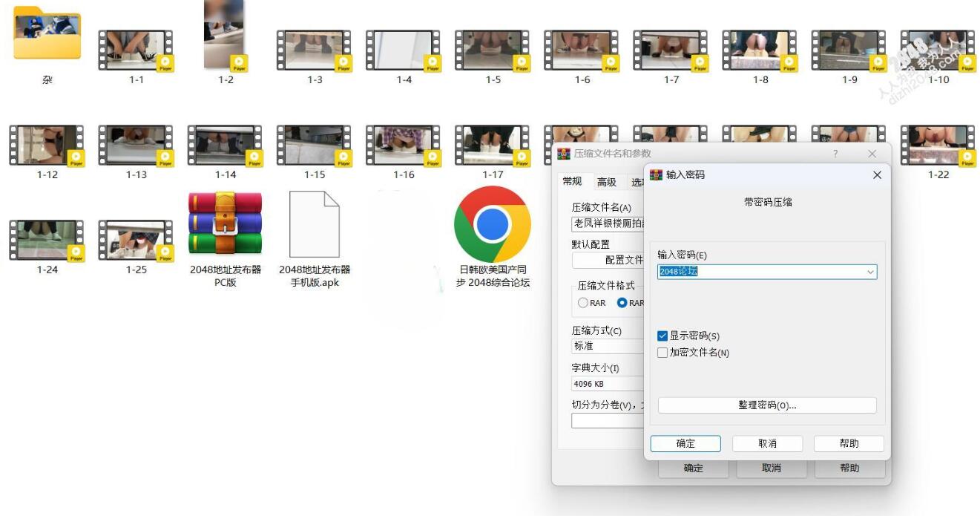
Task: Select the RAR format radio button
Action: point(583,303)
